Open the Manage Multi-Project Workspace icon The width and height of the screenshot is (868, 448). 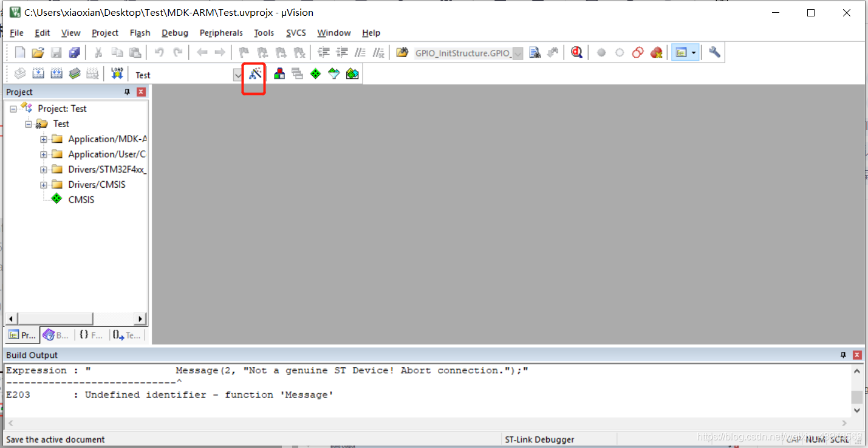click(297, 74)
